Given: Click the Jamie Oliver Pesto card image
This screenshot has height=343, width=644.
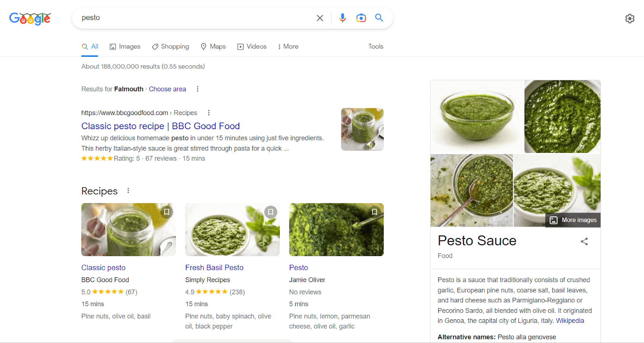Looking at the screenshot, I should coord(336,229).
